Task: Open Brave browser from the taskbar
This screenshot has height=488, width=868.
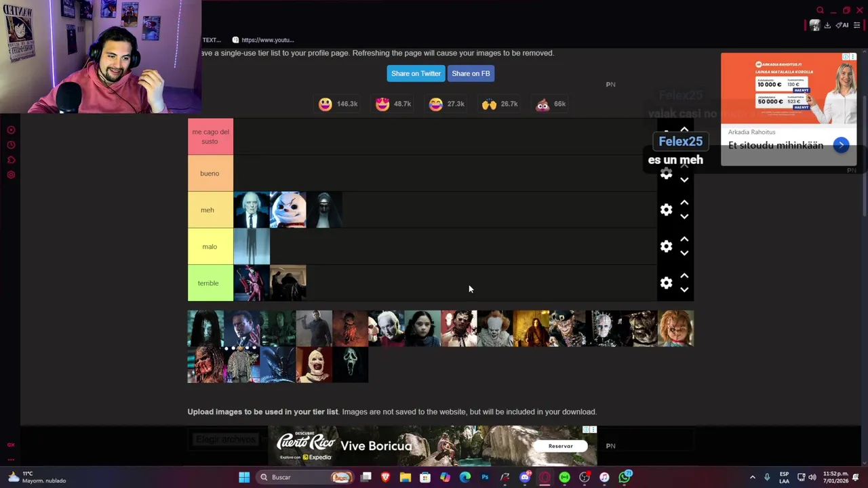Action: coord(386,477)
